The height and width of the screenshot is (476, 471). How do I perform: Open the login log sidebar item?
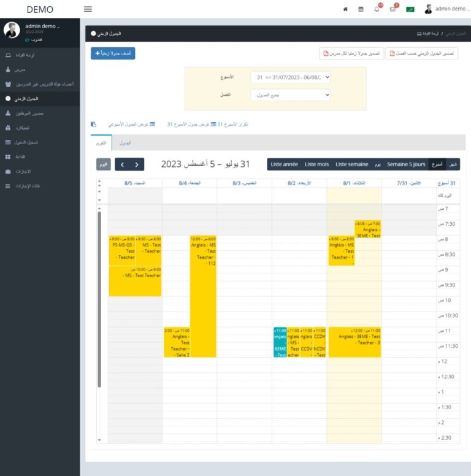click(40, 142)
